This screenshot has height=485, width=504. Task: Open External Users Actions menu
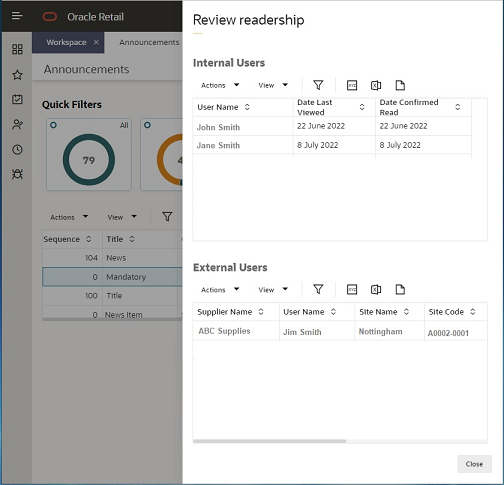pos(220,290)
